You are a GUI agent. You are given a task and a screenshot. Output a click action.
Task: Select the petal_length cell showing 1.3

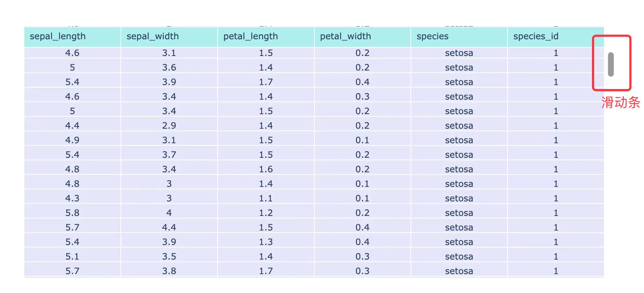point(266,242)
